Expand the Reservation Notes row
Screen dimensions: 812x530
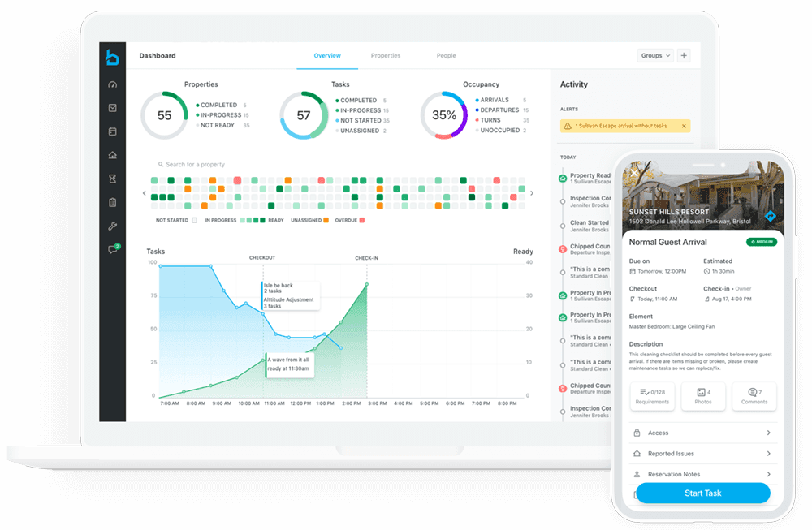[x=700, y=474]
